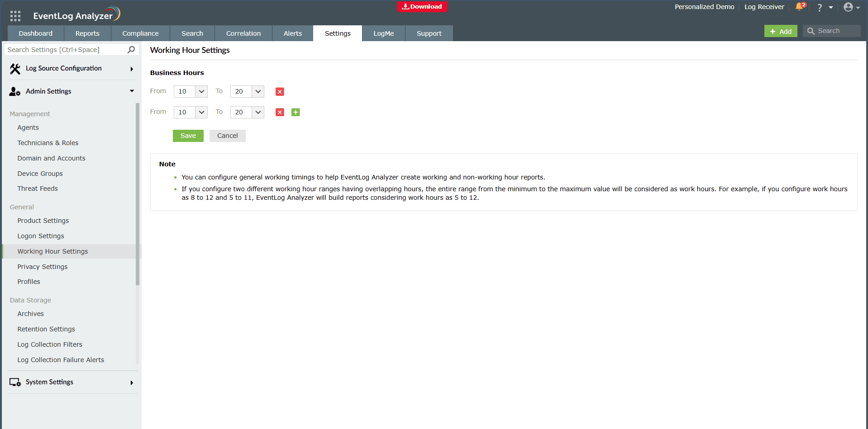
Task: Open the second row To hour dropdown
Action: [x=247, y=113]
